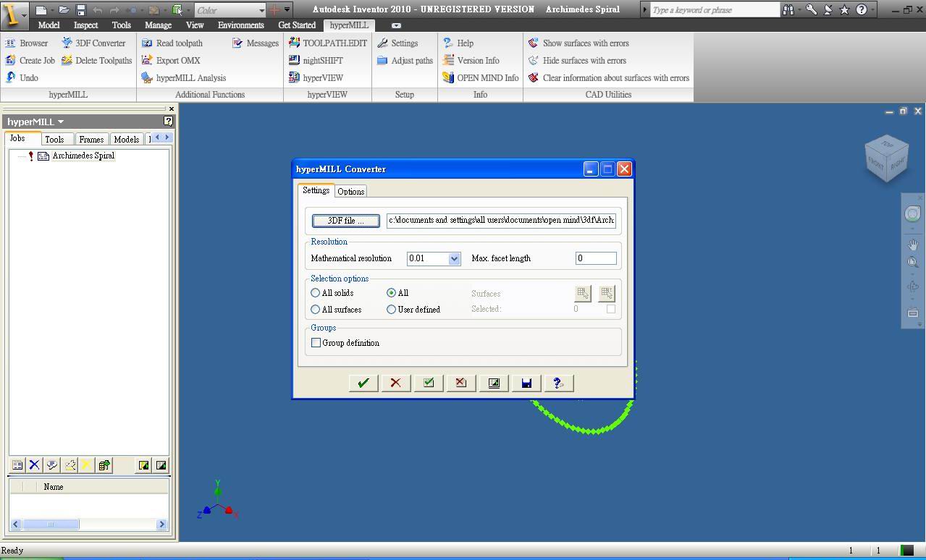Image resolution: width=926 pixels, height=560 pixels.
Task: Click the blue floppy save icon in converter
Action: 526,383
